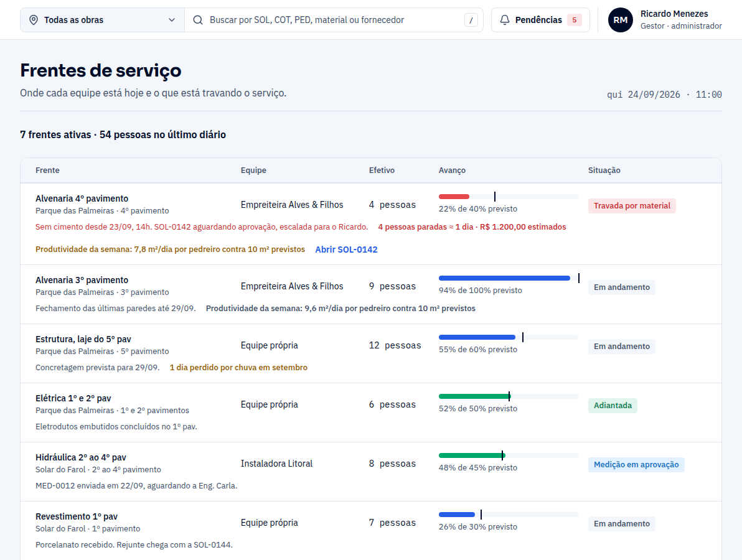Click the 12 pessoas headcount value
This screenshot has width=742, height=560.
point(395,345)
